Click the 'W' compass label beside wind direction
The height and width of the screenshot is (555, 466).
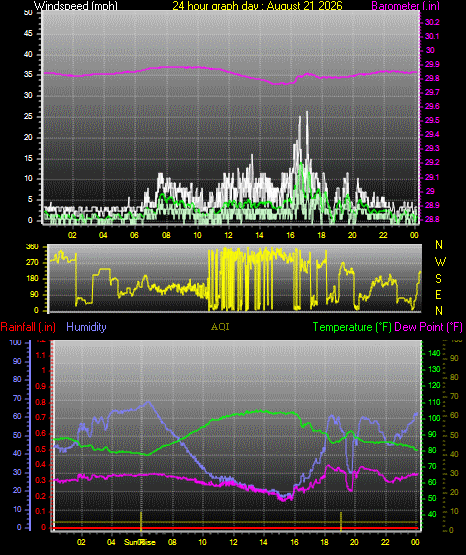click(440, 262)
